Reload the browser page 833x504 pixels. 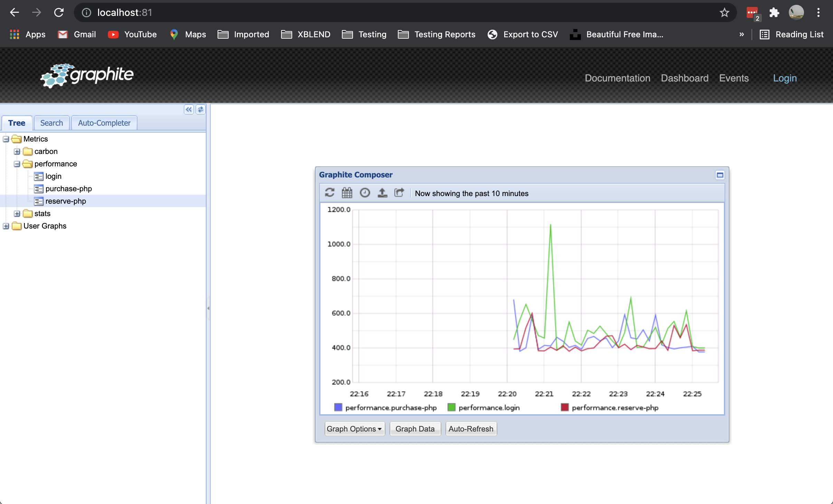(x=59, y=12)
